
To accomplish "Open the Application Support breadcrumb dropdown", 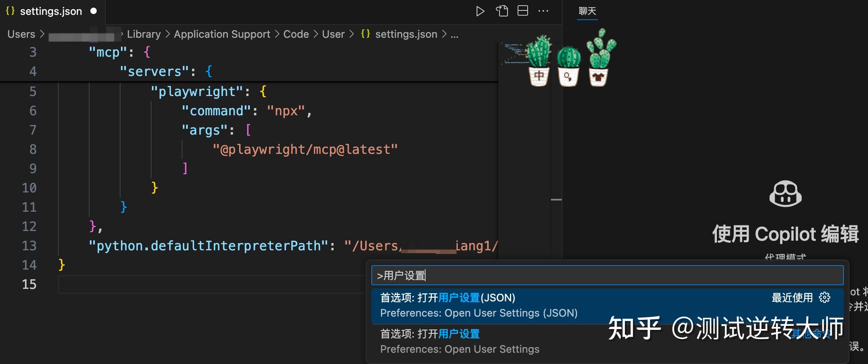I will [x=222, y=35].
